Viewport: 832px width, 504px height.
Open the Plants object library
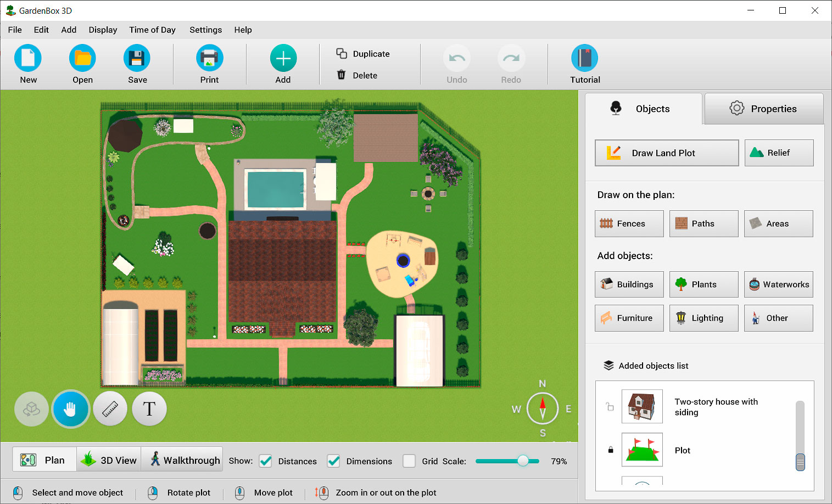(703, 284)
